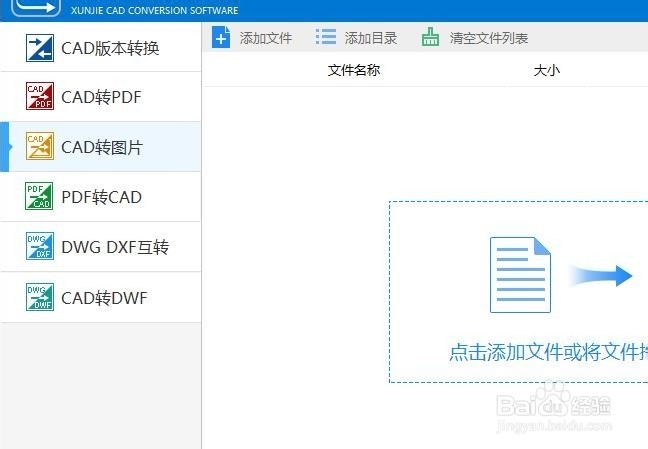Click the 点击添加文件 drop zone text
Viewport: 648px width, 449px height.
[x=548, y=352]
